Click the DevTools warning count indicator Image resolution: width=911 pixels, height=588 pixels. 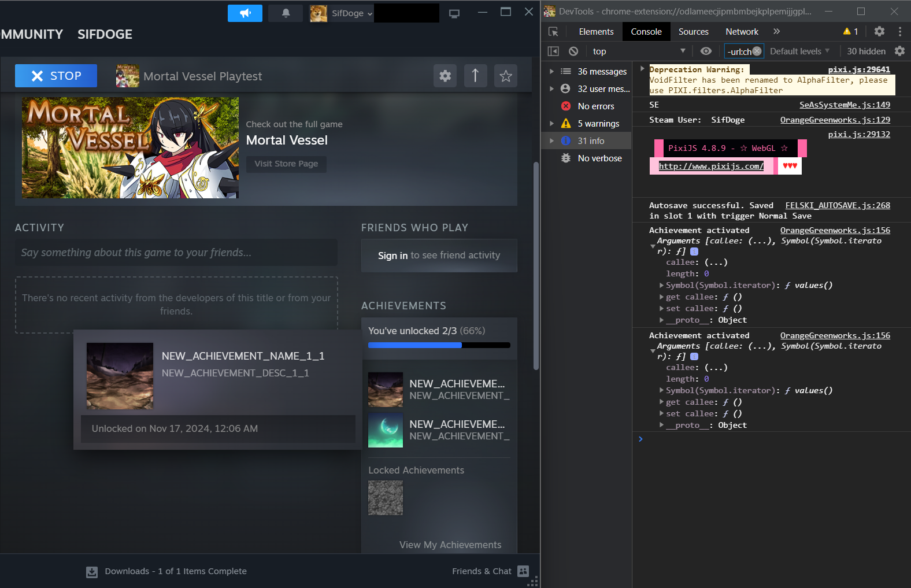pyautogui.click(x=850, y=32)
